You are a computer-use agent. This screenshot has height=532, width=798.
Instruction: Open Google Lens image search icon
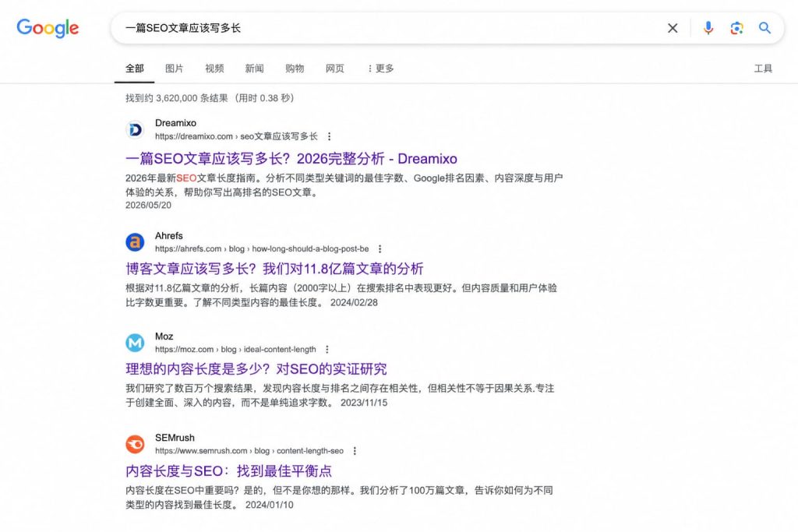(x=736, y=28)
